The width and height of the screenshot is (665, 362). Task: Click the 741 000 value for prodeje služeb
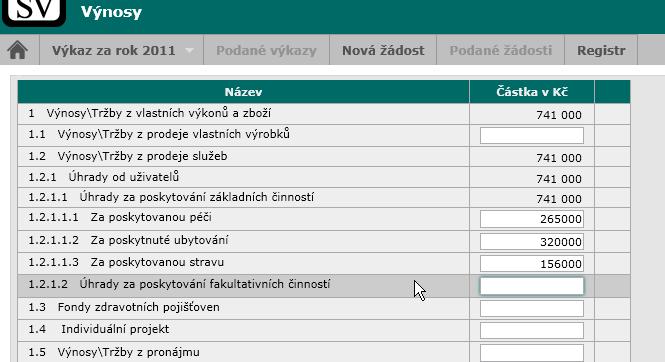tap(559, 158)
